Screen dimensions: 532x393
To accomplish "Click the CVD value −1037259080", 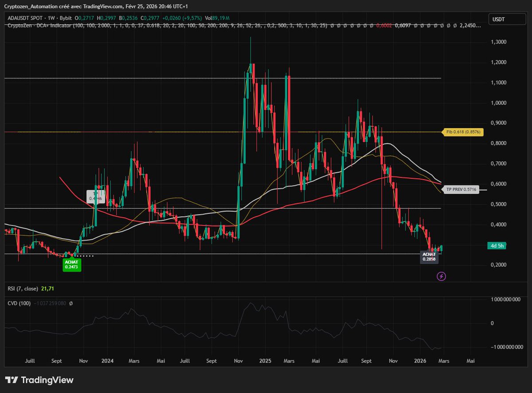I will tap(50, 303).
